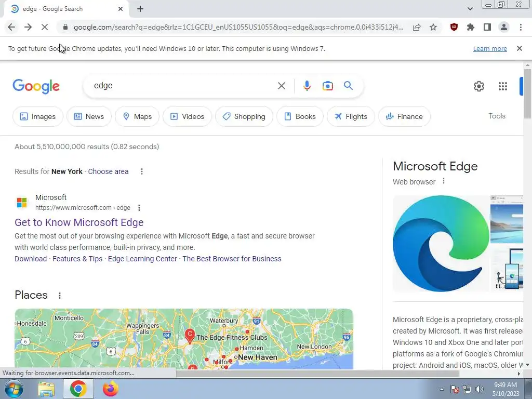
Task: Open Windows Explorer from the taskbar
Action: pyautogui.click(x=46, y=389)
